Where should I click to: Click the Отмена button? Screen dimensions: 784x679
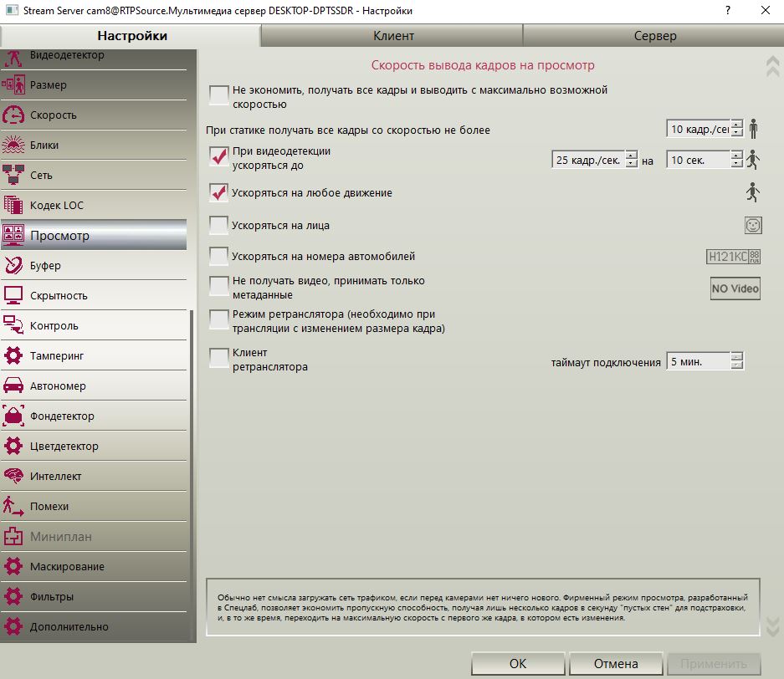point(616,663)
